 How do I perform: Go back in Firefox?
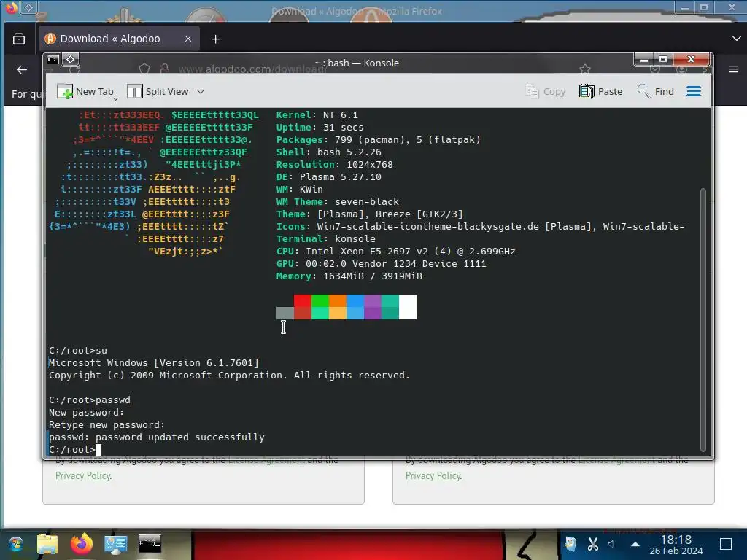tap(21, 70)
